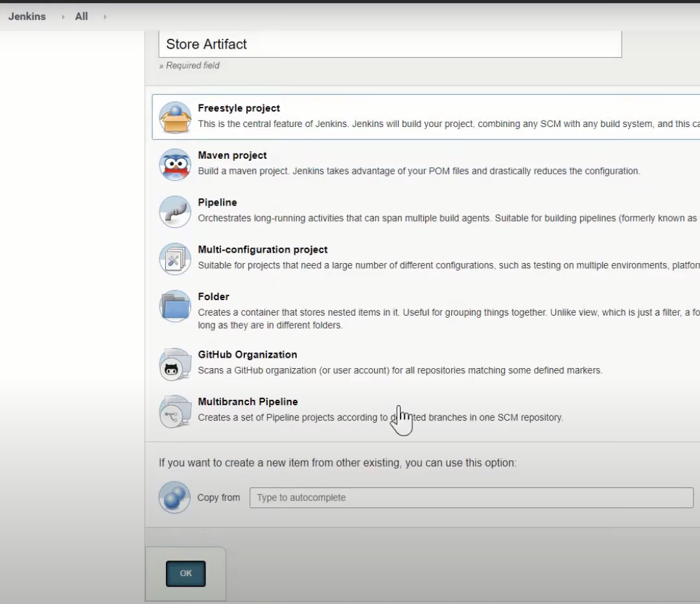Click the Copy from spheres icon
Viewport: 700px width, 604px height.
pos(174,497)
